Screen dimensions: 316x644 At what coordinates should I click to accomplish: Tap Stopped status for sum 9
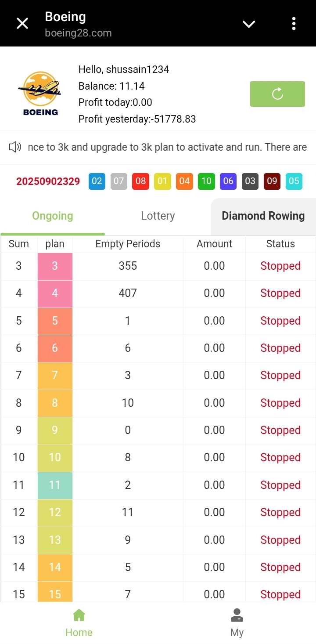click(x=280, y=430)
